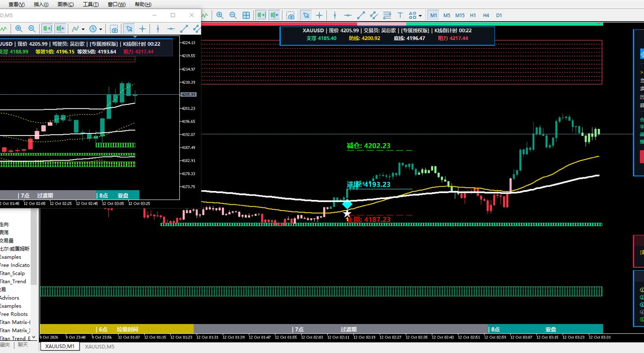Open the 聊天 tab in Navigator
644x353 pixels.
(23, 345)
